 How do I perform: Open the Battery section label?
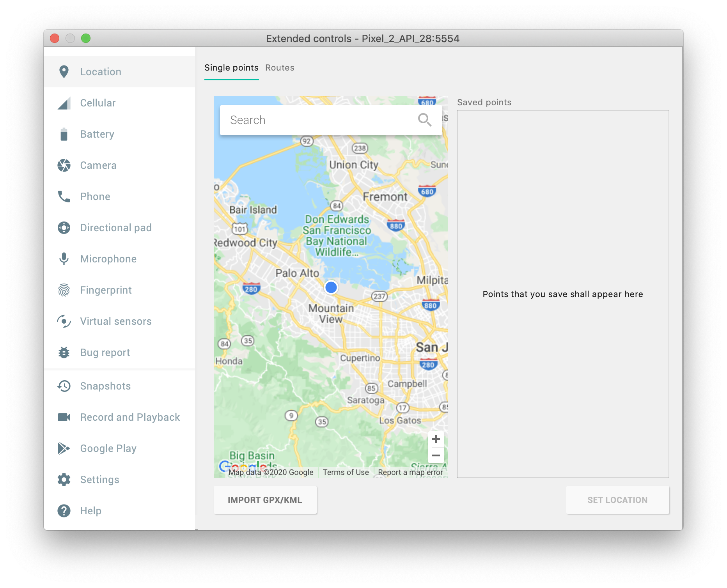tap(97, 134)
